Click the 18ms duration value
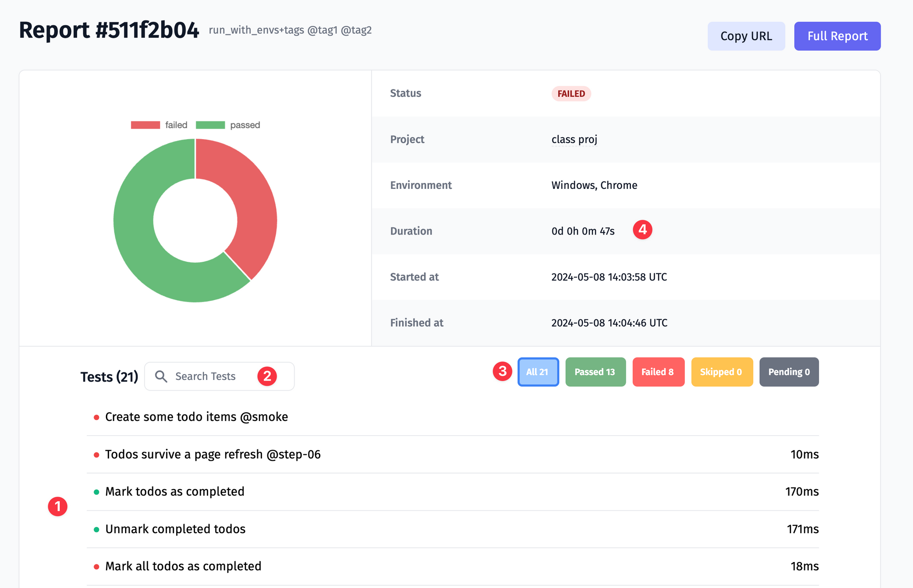 pyautogui.click(x=804, y=567)
